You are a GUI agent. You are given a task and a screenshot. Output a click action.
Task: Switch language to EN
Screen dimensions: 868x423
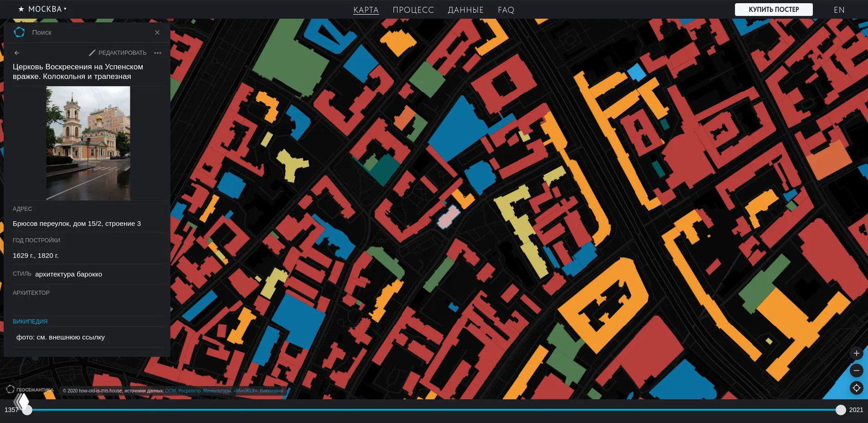(x=839, y=10)
